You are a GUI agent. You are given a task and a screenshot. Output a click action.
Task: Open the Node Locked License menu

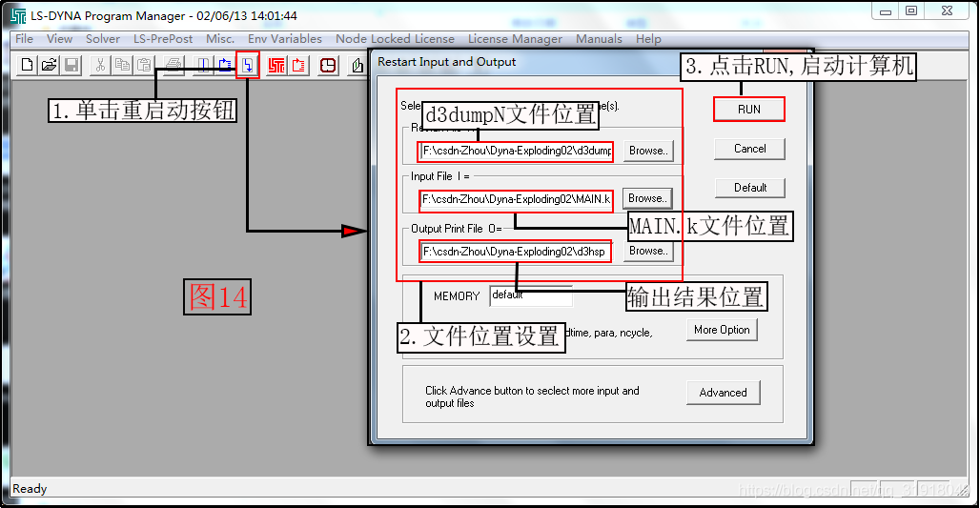(395, 39)
